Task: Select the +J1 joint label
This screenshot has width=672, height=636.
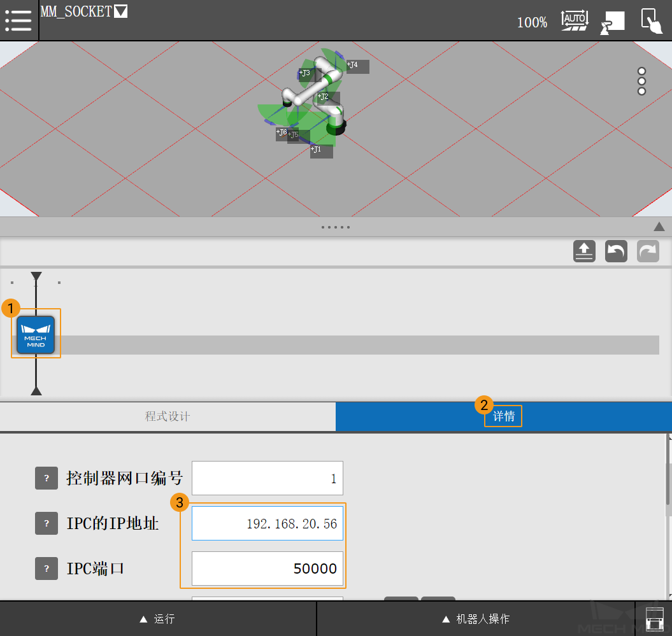Action: tap(321, 151)
